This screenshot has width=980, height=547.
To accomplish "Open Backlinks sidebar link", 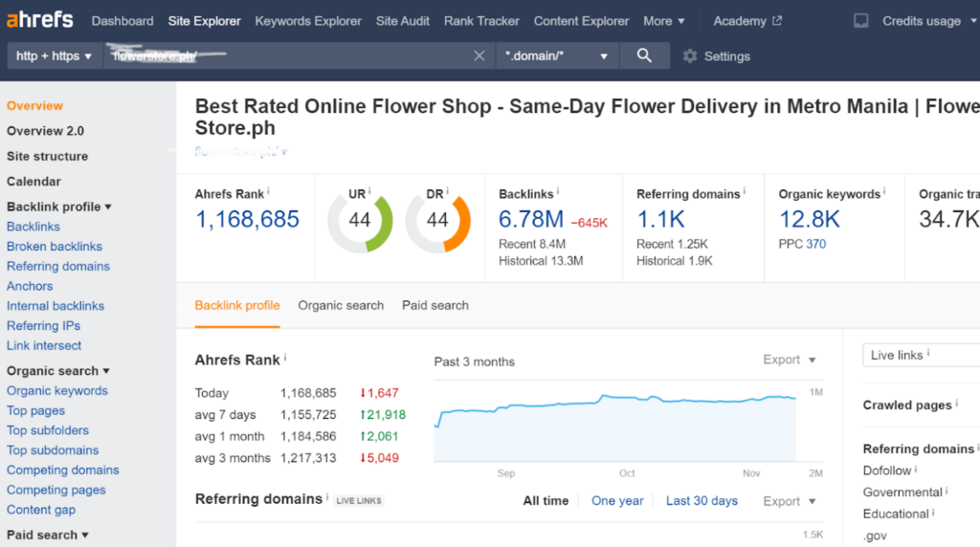I will (33, 227).
